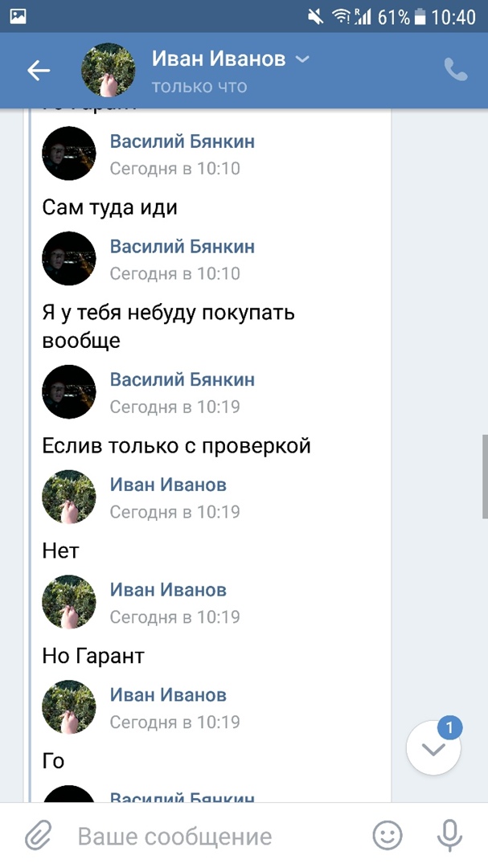Type in the Ваше сообщение field
Viewport: 488px width, 868px height.
pyautogui.click(x=209, y=837)
